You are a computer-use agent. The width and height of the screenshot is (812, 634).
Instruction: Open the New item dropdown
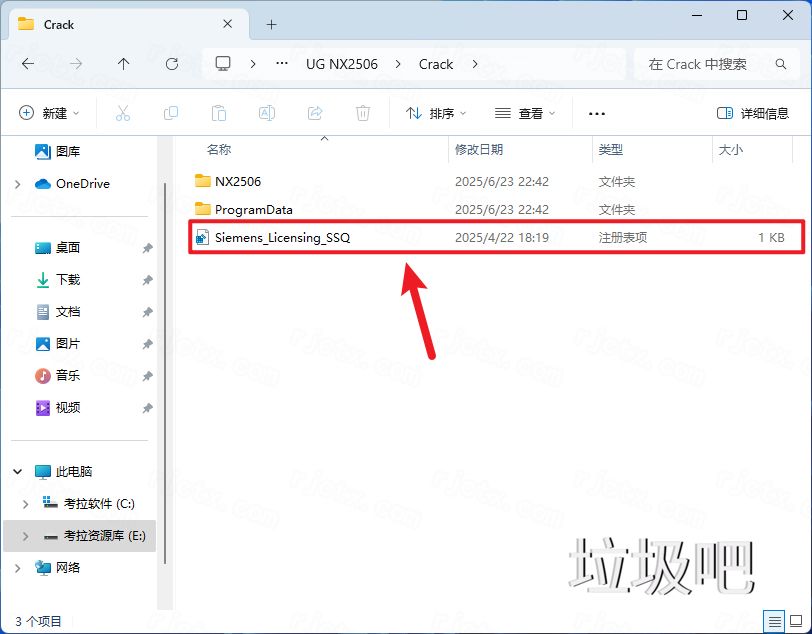(49, 114)
